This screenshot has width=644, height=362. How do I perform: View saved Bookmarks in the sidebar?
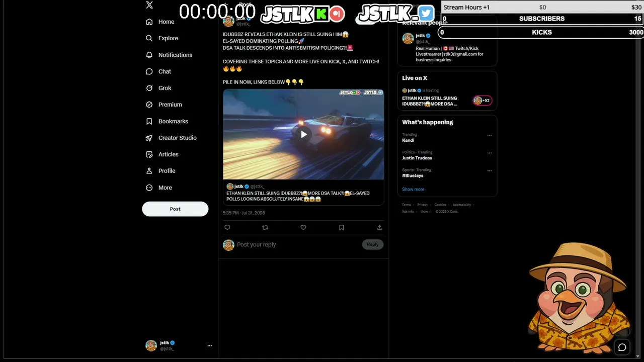(x=167, y=121)
